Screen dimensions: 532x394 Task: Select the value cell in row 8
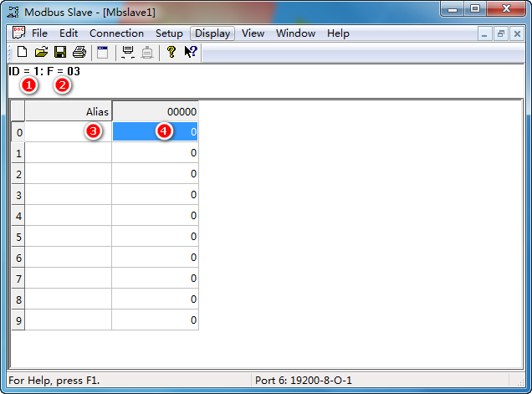(x=155, y=299)
